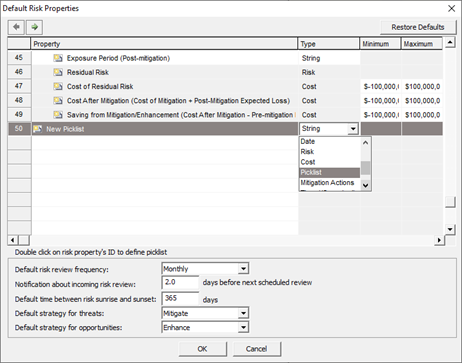Open Default strategy for threats dropdown
The height and width of the screenshot is (363, 462).
point(243,313)
